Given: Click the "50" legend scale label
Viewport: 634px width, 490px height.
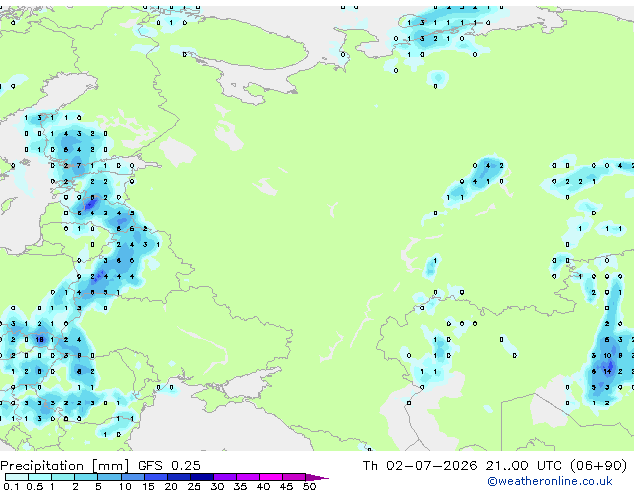Looking at the screenshot, I should click(310, 486).
